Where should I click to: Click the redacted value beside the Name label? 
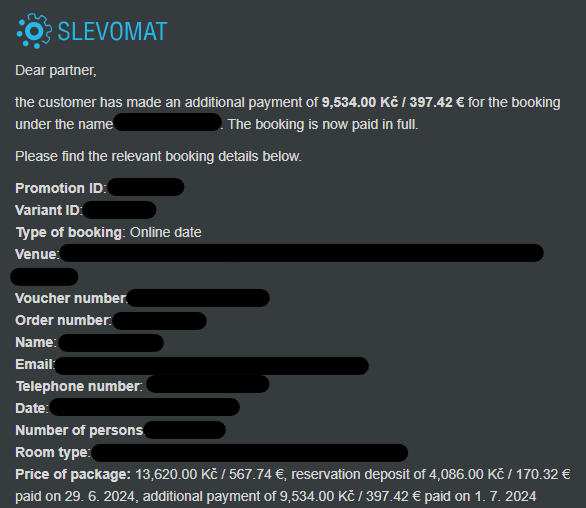pos(111,343)
